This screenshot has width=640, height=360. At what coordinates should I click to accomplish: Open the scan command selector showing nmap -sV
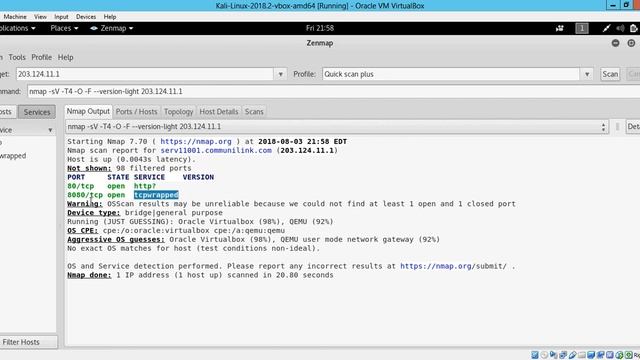click(x=337, y=127)
